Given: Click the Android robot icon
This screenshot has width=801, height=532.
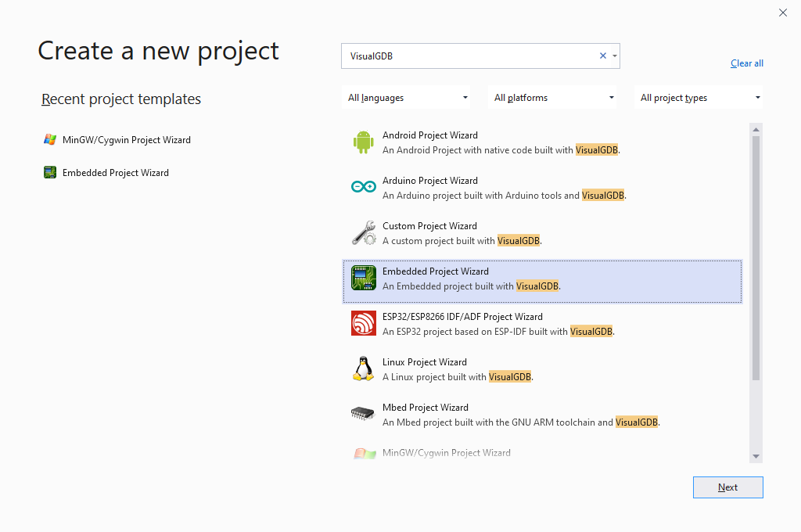Looking at the screenshot, I should click(363, 142).
